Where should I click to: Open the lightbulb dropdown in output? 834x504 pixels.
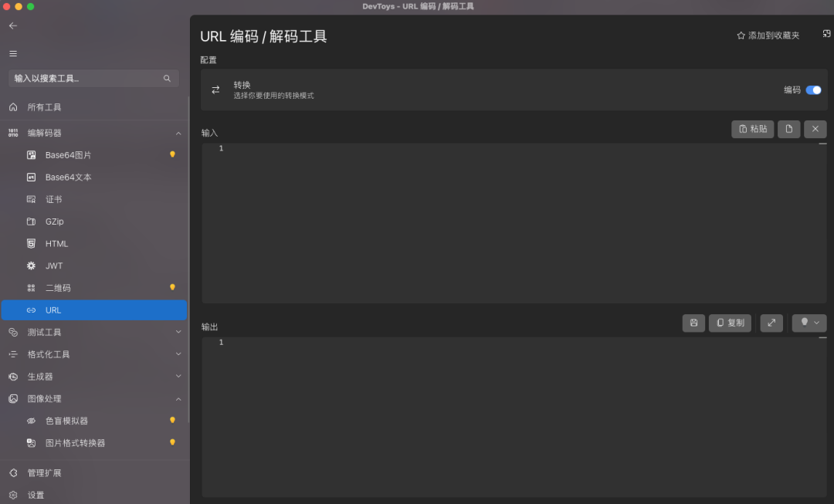[x=809, y=323]
